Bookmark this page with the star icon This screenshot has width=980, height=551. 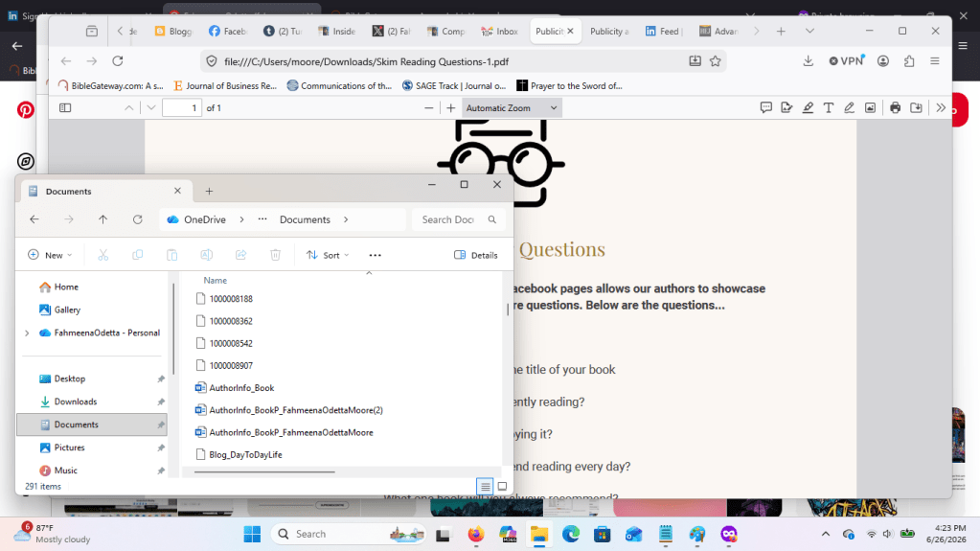[x=715, y=61]
